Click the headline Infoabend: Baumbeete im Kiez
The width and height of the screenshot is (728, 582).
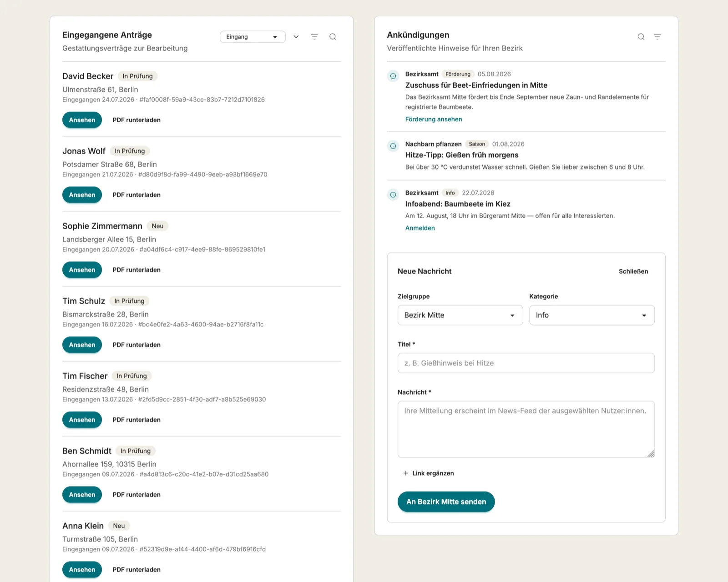coord(458,204)
